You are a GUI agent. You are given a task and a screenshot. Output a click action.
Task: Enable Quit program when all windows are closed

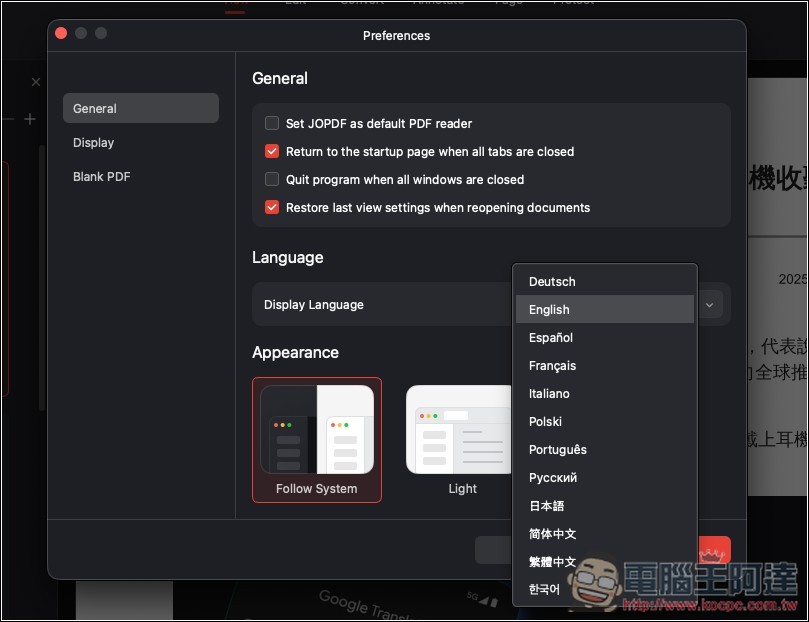click(271, 179)
